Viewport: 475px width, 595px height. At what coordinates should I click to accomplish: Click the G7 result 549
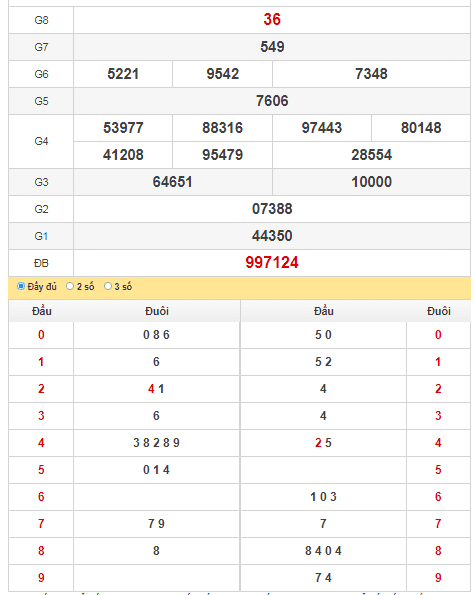coord(272,47)
